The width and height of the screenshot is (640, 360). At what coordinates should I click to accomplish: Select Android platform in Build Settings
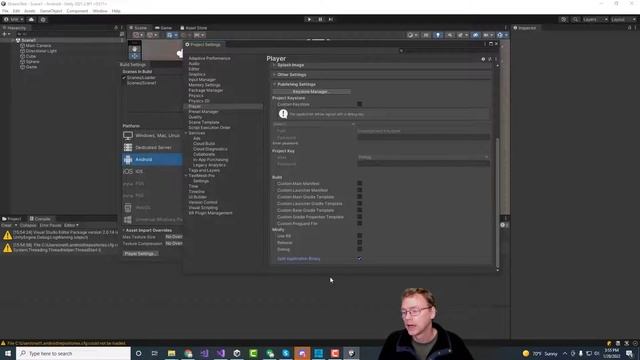coord(152,159)
